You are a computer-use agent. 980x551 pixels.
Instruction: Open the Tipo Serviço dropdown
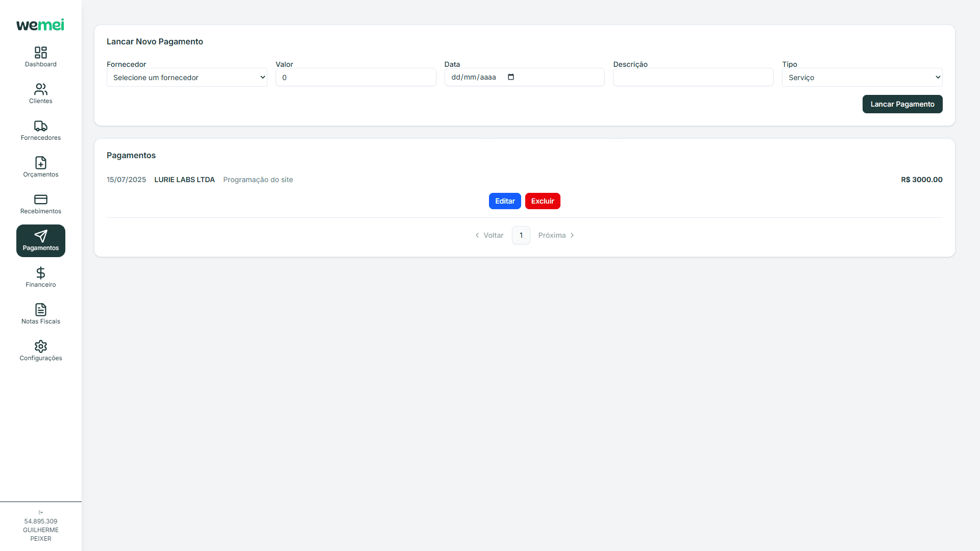(x=862, y=78)
